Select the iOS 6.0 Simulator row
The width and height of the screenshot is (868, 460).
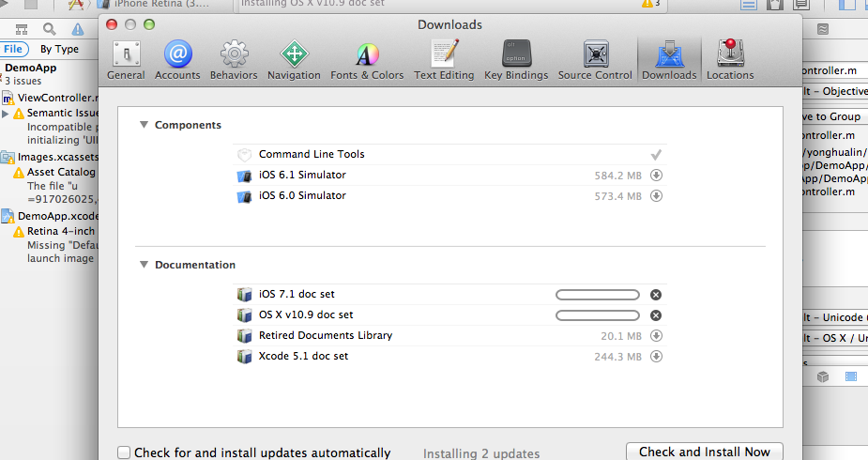coord(449,196)
